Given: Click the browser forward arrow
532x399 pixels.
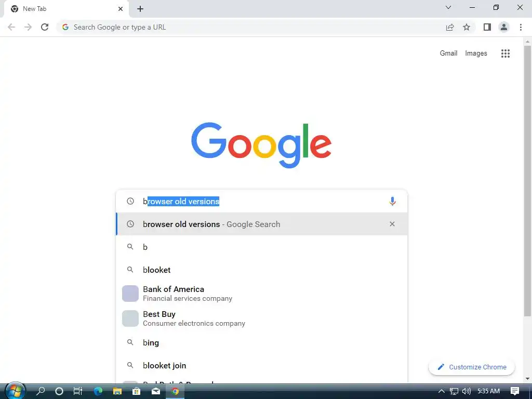Looking at the screenshot, I should (28, 27).
